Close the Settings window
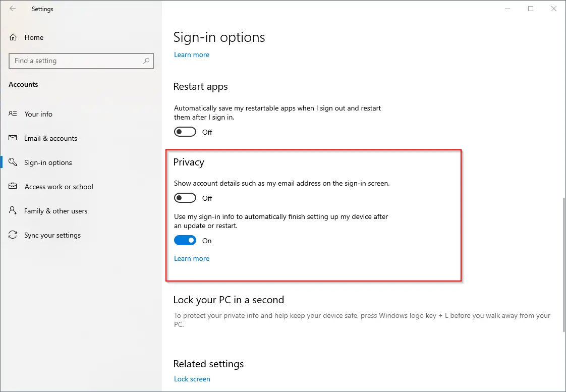The width and height of the screenshot is (566, 392). tap(554, 9)
